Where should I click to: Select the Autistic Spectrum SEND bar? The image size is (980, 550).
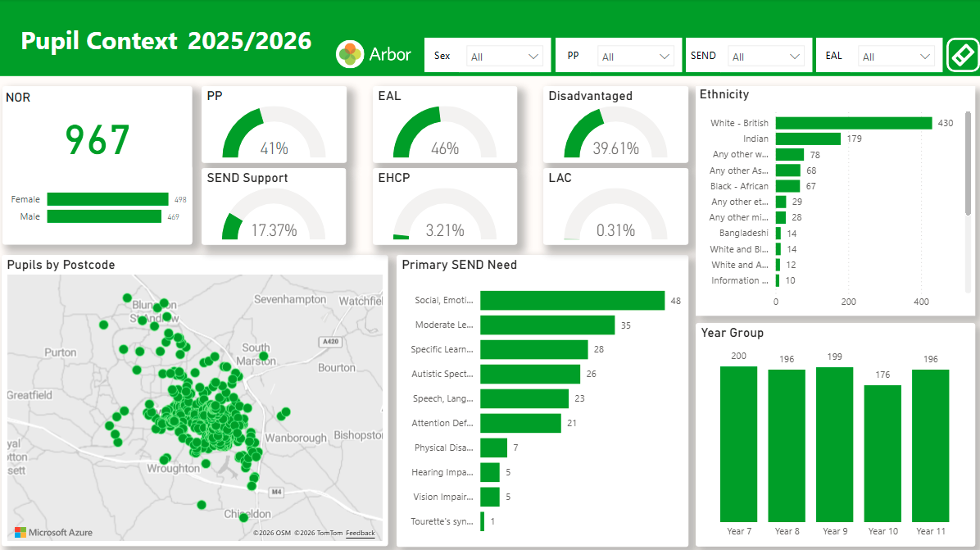(x=529, y=375)
